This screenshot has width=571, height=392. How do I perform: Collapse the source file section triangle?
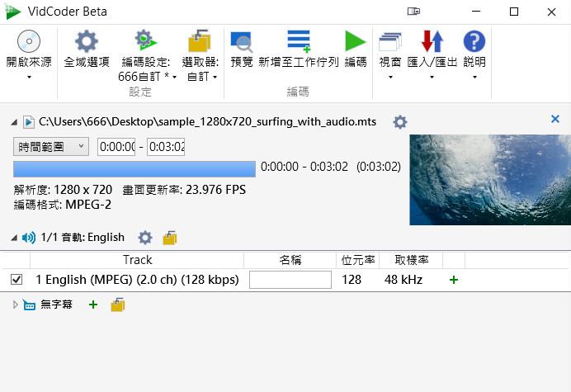pos(14,122)
